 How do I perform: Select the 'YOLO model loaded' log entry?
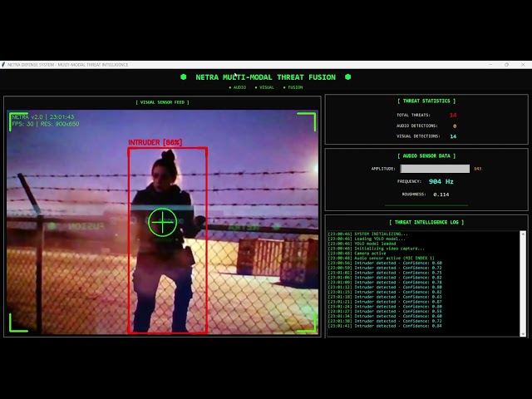[x=362, y=244]
